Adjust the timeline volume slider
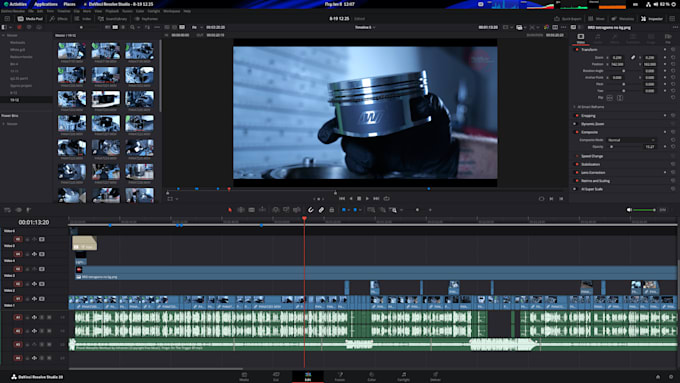Viewport: 680px width, 383px height. 645,210
